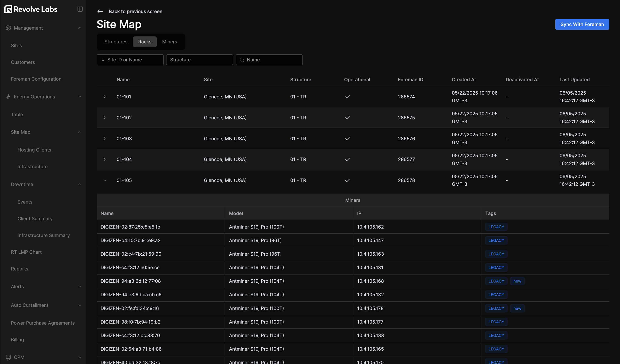Click the location pin icon in the site filter
This screenshot has height=364, width=620.
103,60
